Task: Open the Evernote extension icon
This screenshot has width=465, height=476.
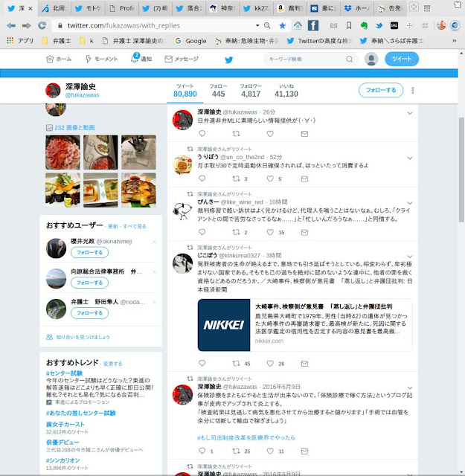Action: point(364,26)
